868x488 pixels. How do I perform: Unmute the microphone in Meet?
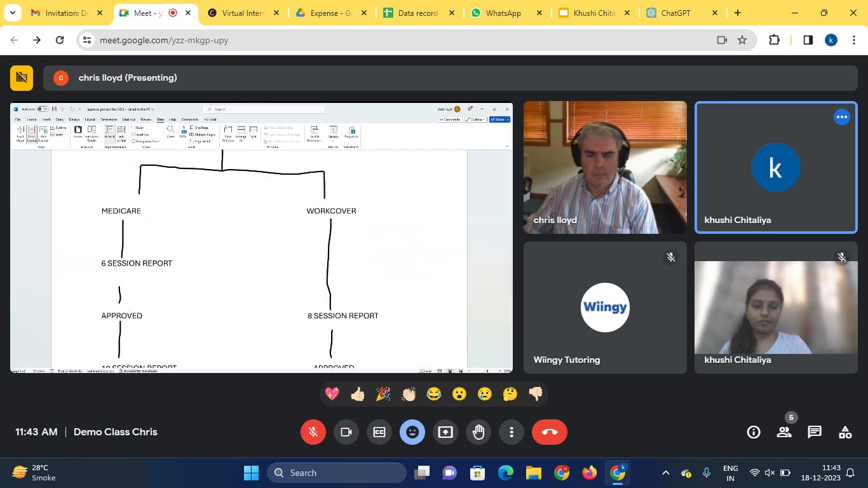pyautogui.click(x=313, y=432)
